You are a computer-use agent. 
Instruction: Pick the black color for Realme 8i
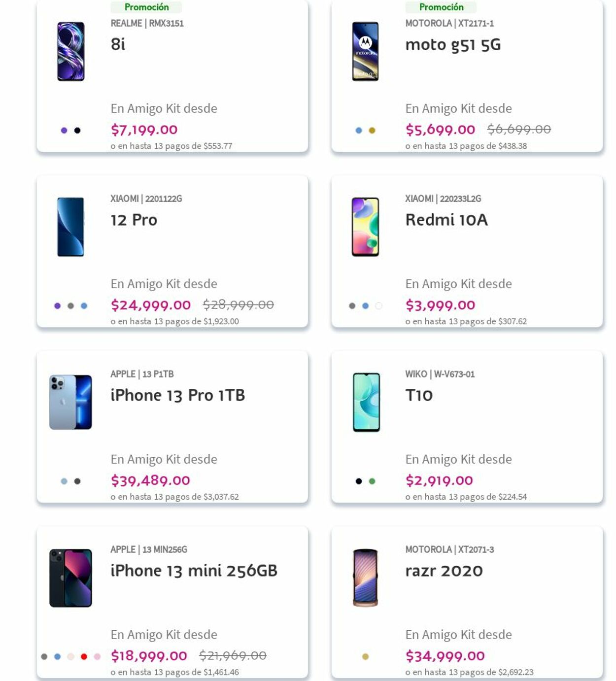[x=77, y=131]
